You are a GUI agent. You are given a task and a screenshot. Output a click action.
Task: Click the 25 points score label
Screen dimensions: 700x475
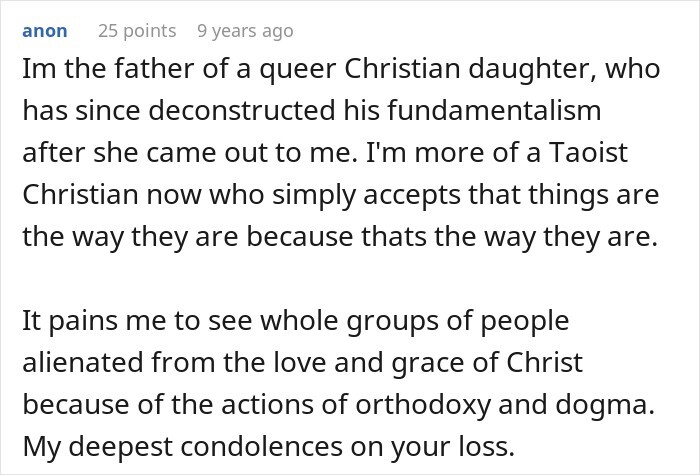pos(137,31)
